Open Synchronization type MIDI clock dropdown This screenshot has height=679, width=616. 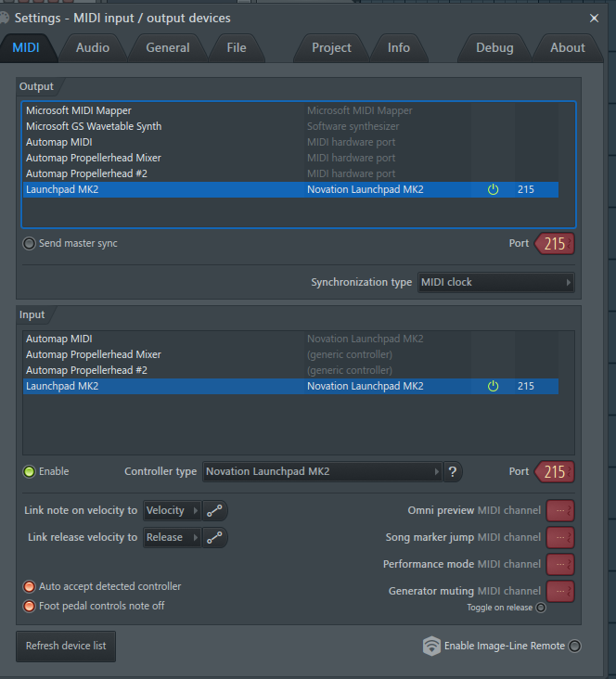click(x=495, y=282)
